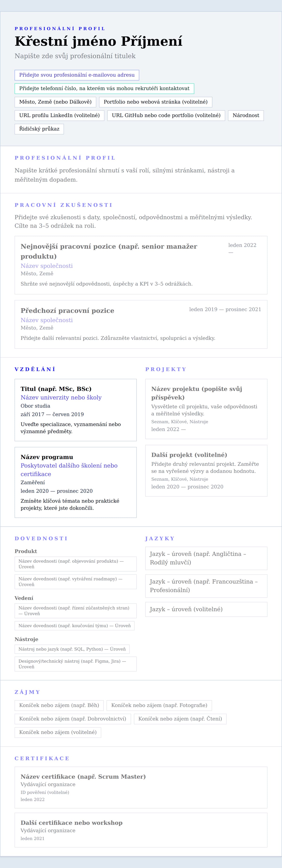The height and width of the screenshot is (868, 282).
Task: Edit the 'Scrum Master' certification name
Action: click(x=83, y=777)
